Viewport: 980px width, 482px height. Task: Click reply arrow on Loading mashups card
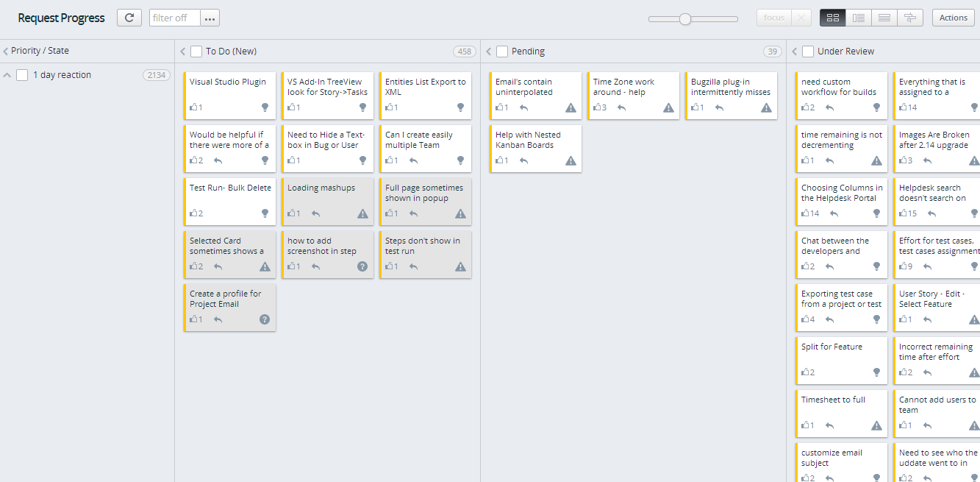[x=315, y=213]
